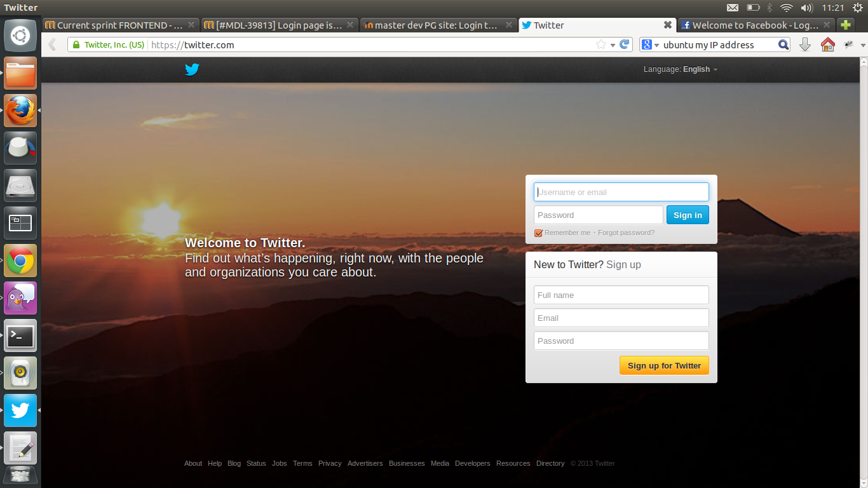Open the Help footer link
This screenshot has height=488, width=868.
click(215, 463)
